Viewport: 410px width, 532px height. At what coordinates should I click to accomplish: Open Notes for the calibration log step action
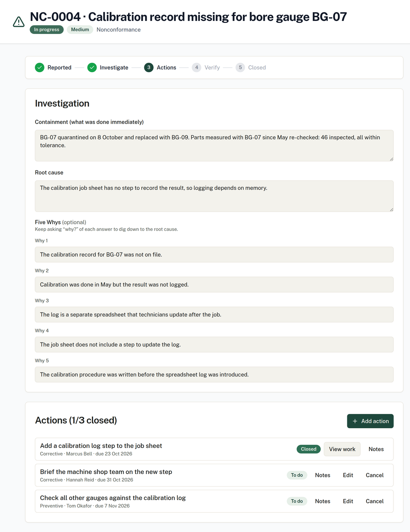click(376, 449)
